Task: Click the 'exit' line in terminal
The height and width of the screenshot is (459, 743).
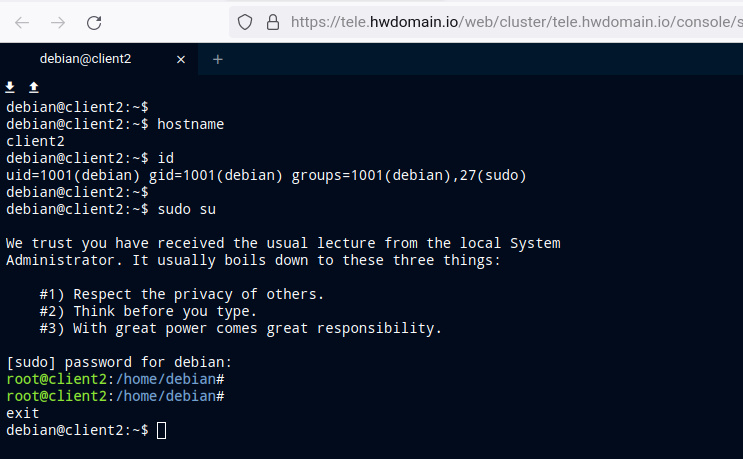Action: [x=22, y=412]
